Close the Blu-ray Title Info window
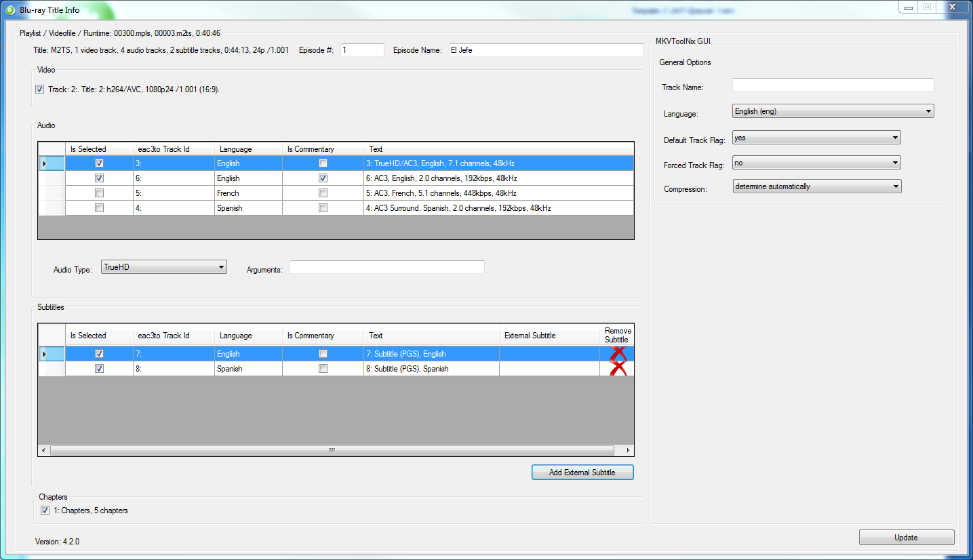This screenshot has height=560, width=973. coord(953,7)
